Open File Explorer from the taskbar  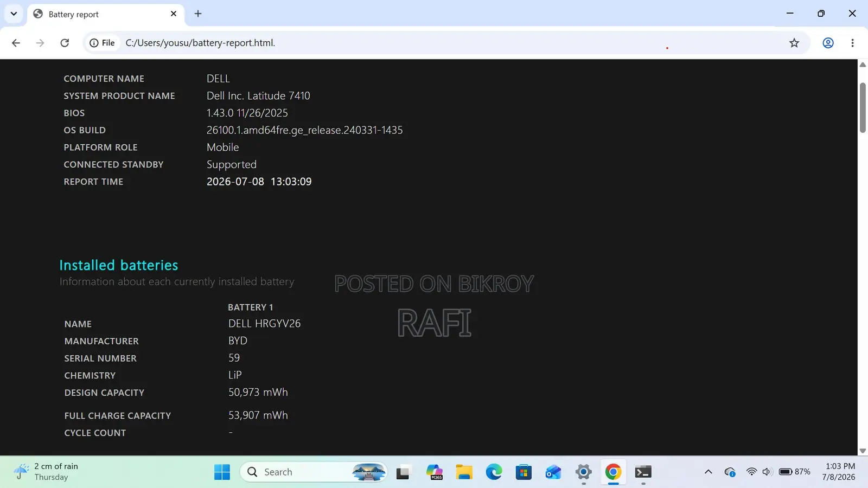tap(464, 472)
